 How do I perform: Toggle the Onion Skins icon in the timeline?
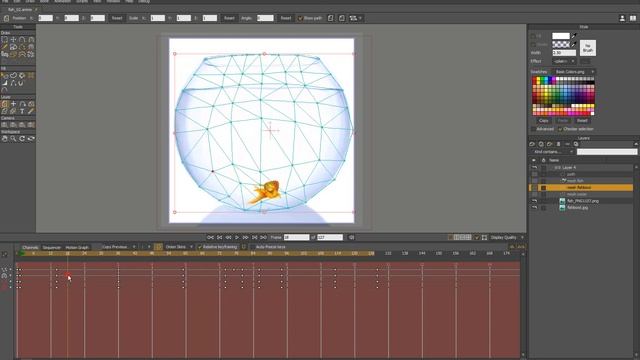(158, 247)
